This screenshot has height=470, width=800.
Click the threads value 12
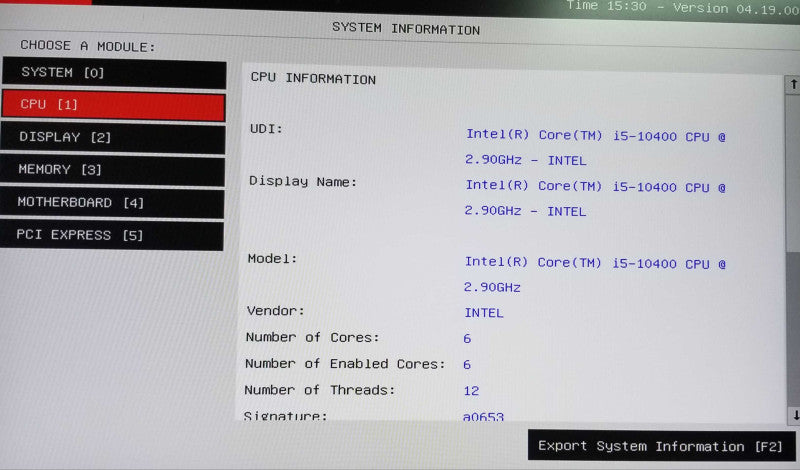pyautogui.click(x=471, y=391)
